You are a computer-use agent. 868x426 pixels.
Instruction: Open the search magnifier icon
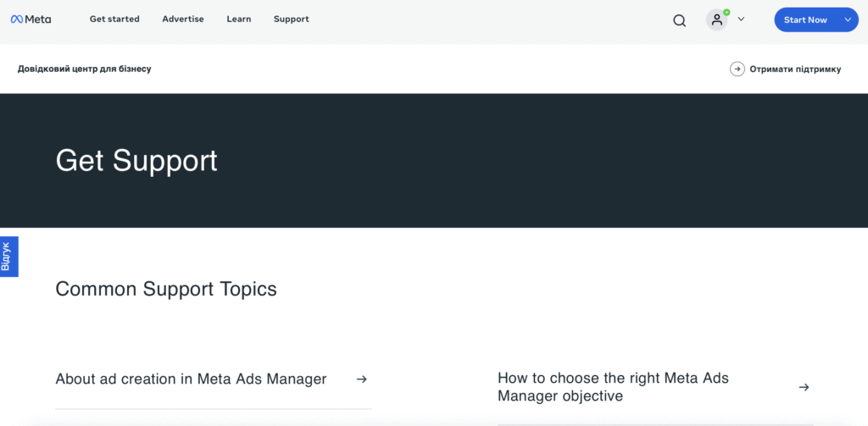tap(679, 20)
